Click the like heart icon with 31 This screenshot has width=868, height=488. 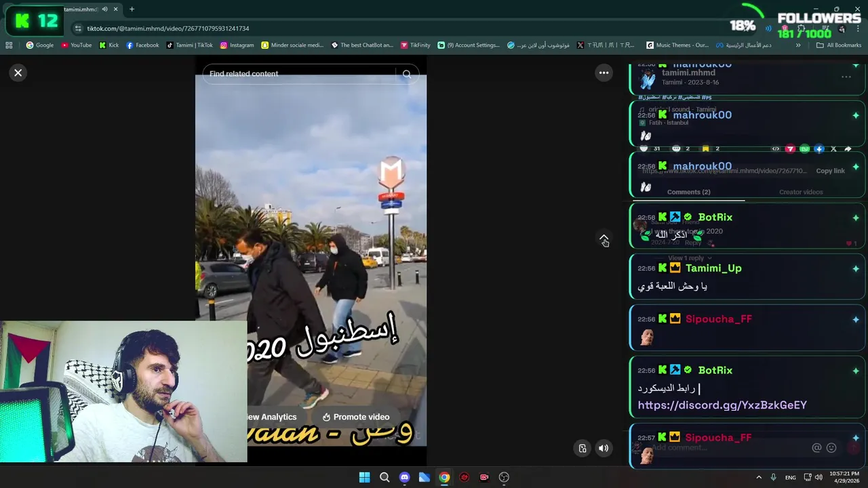tap(644, 148)
